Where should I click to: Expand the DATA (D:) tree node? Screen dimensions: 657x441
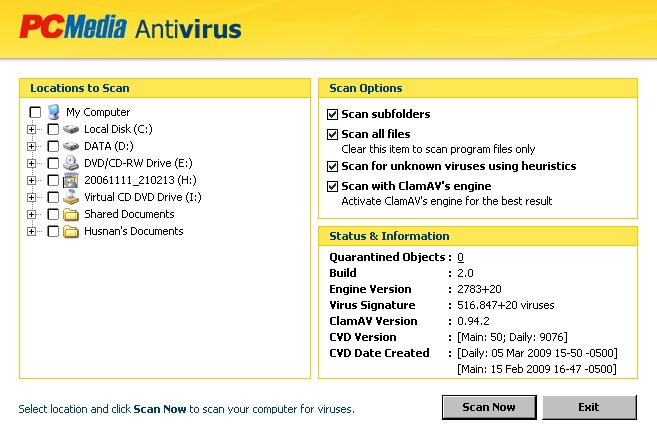point(31,146)
